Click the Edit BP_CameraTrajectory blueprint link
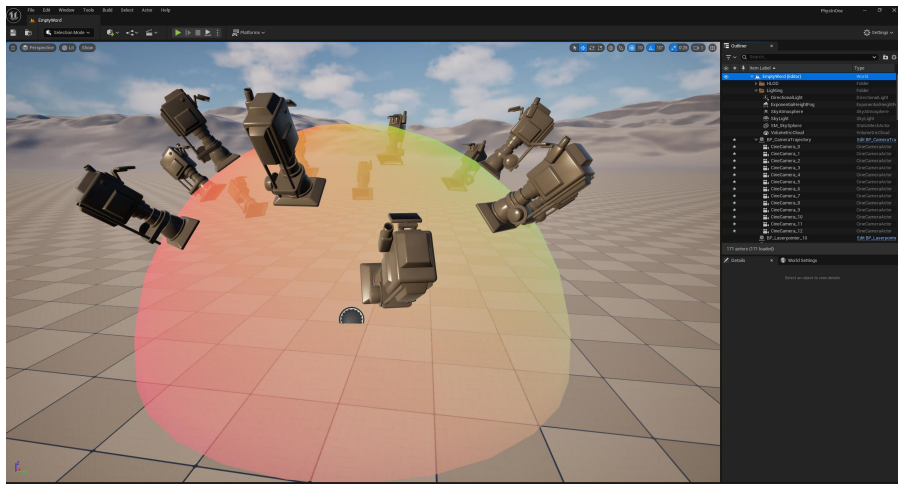Viewport: 904px width, 490px height. tap(876, 140)
